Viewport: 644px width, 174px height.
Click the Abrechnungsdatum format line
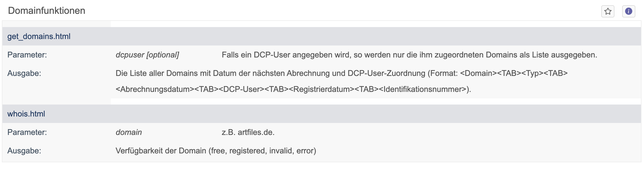[x=293, y=89]
